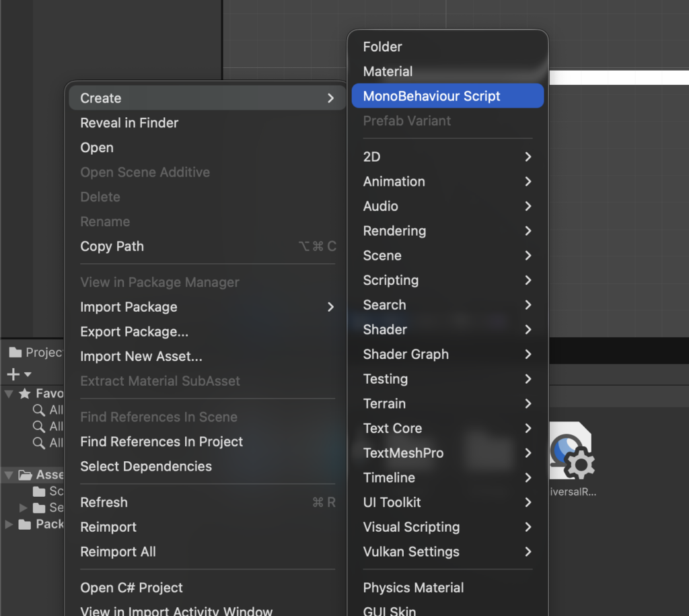689x616 pixels.
Task: Select Open C# Project
Action: 131,588
